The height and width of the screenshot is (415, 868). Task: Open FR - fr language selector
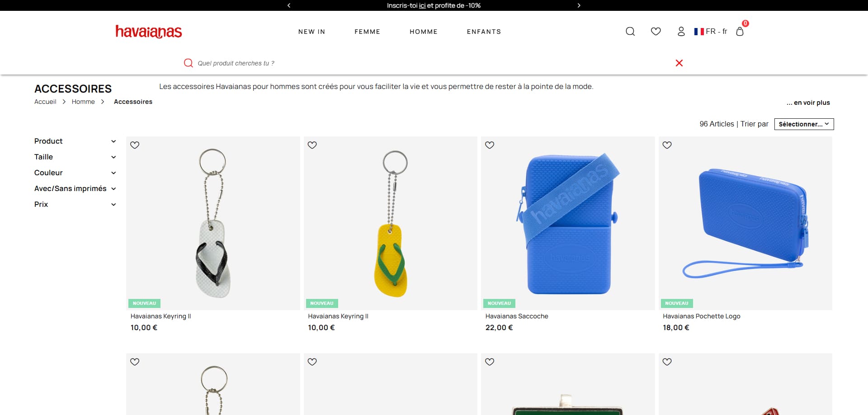(x=711, y=31)
